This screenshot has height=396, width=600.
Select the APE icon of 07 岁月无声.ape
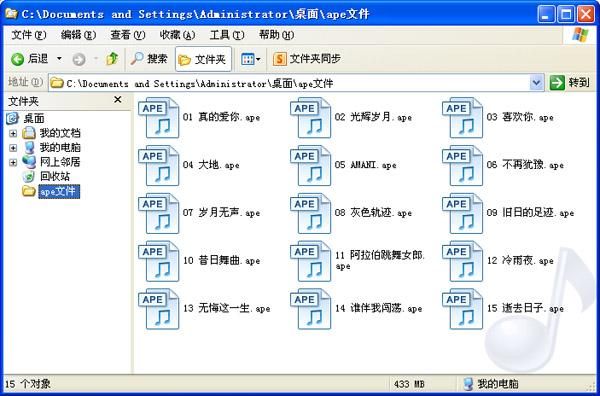158,213
